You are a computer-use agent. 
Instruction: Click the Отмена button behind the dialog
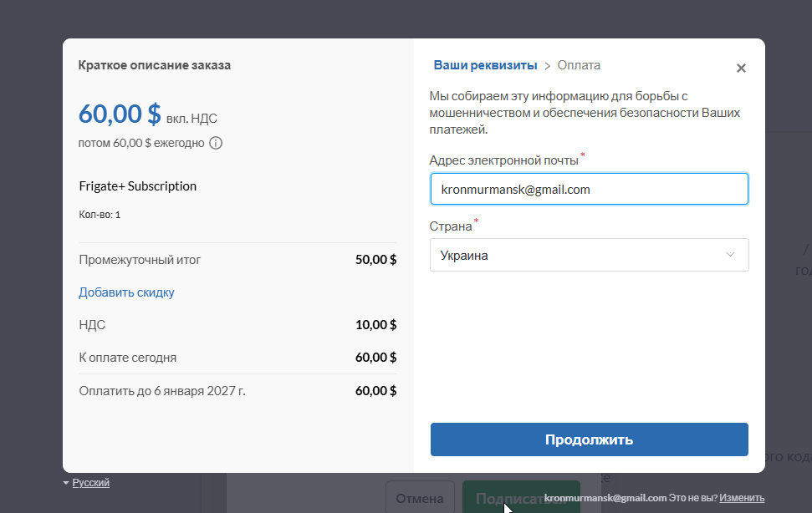pos(419,498)
